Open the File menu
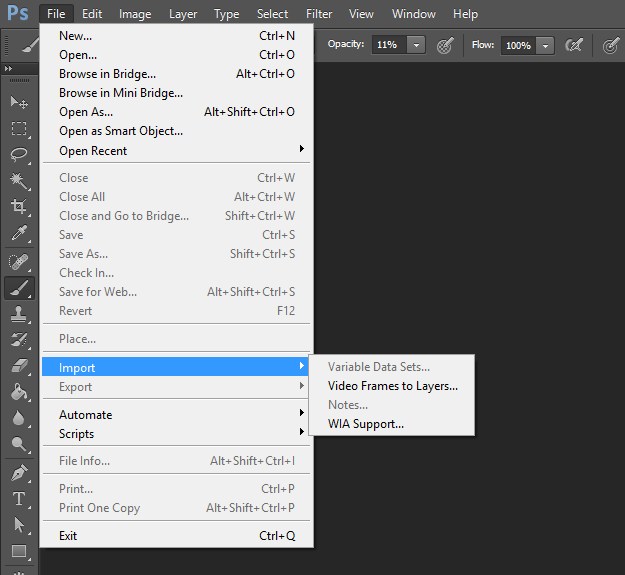This screenshot has width=625, height=575. pos(56,14)
